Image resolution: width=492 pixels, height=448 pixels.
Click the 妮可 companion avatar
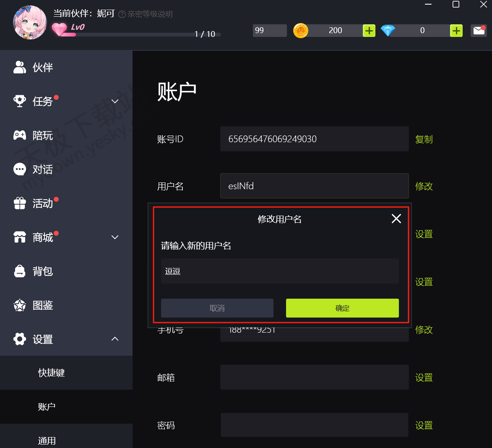coord(30,22)
